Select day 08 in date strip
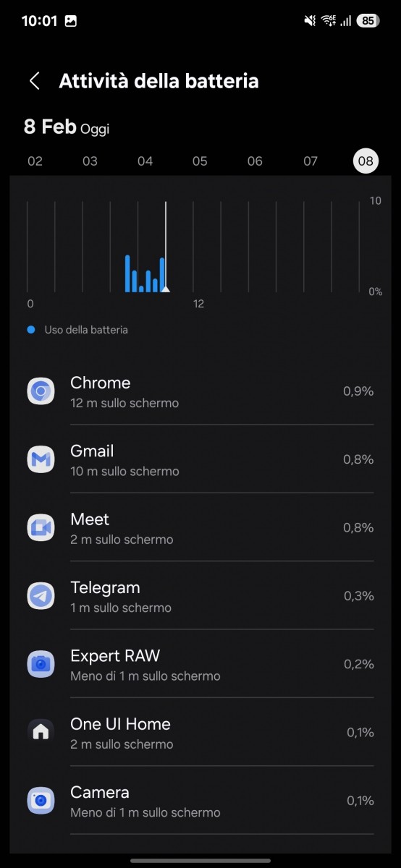The image size is (401, 868). [366, 161]
